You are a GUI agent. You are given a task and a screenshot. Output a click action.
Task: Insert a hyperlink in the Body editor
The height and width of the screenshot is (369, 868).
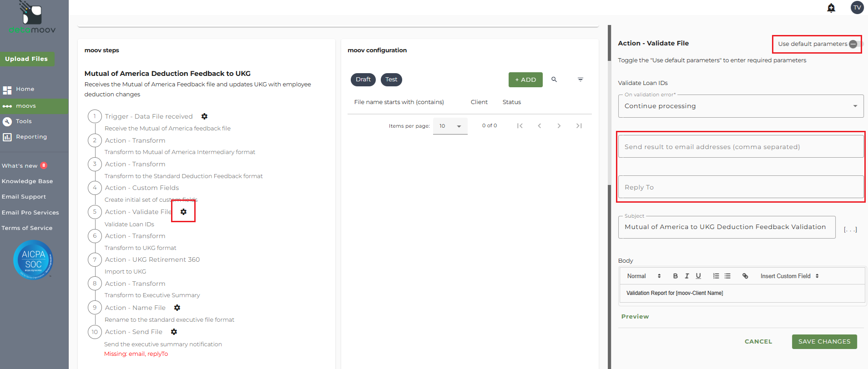coord(745,276)
